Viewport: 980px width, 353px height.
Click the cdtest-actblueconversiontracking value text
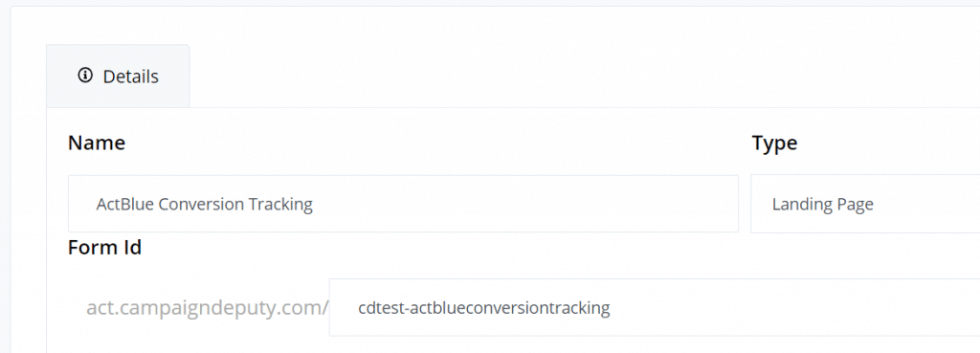[x=484, y=308]
